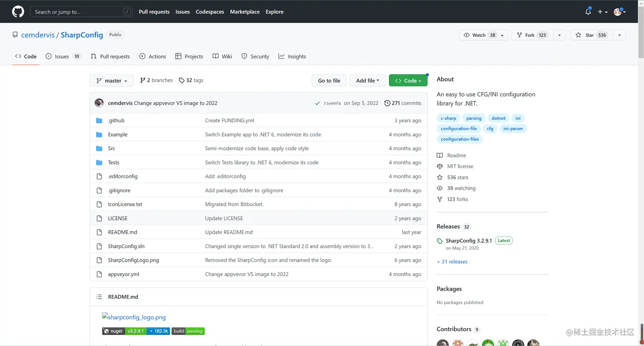This screenshot has height=346, width=644.
Task: Click the Tests folder icon
Action: [99, 162]
